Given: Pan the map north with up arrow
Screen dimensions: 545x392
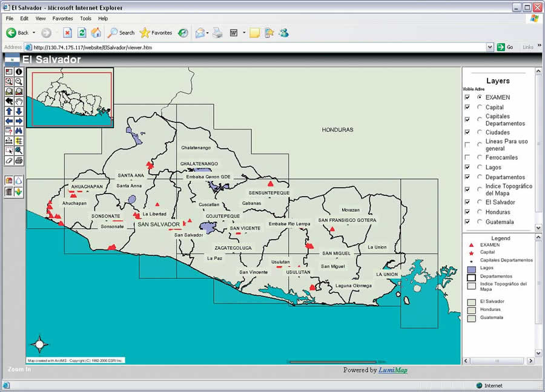Looking at the screenshot, I should [x=9, y=111].
